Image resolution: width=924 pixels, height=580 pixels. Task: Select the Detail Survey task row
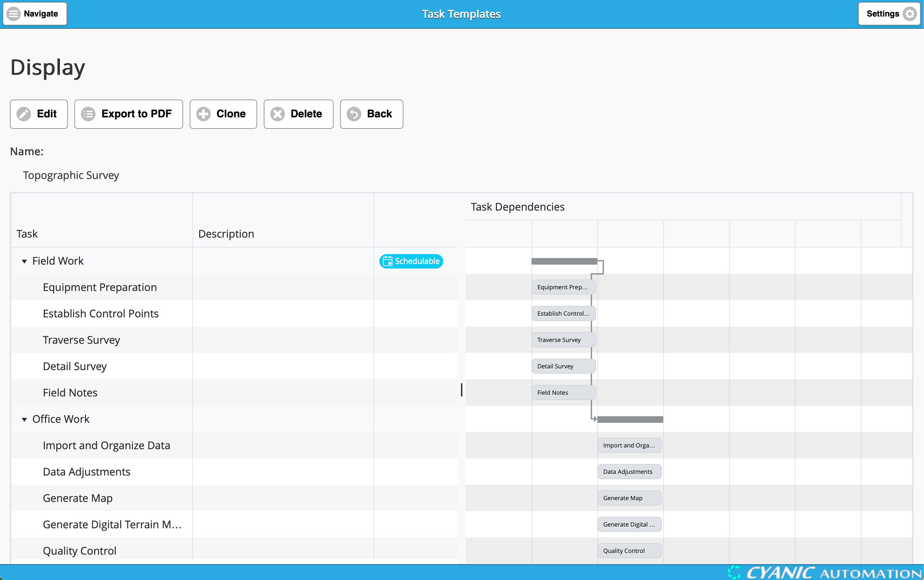click(x=234, y=366)
